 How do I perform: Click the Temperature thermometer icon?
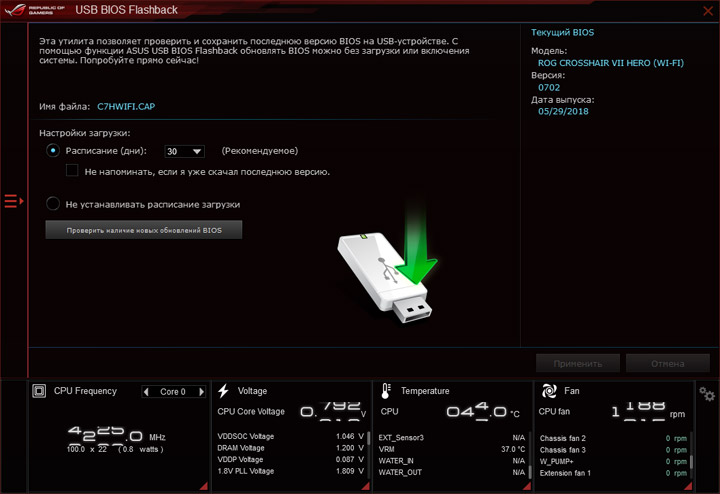386,391
